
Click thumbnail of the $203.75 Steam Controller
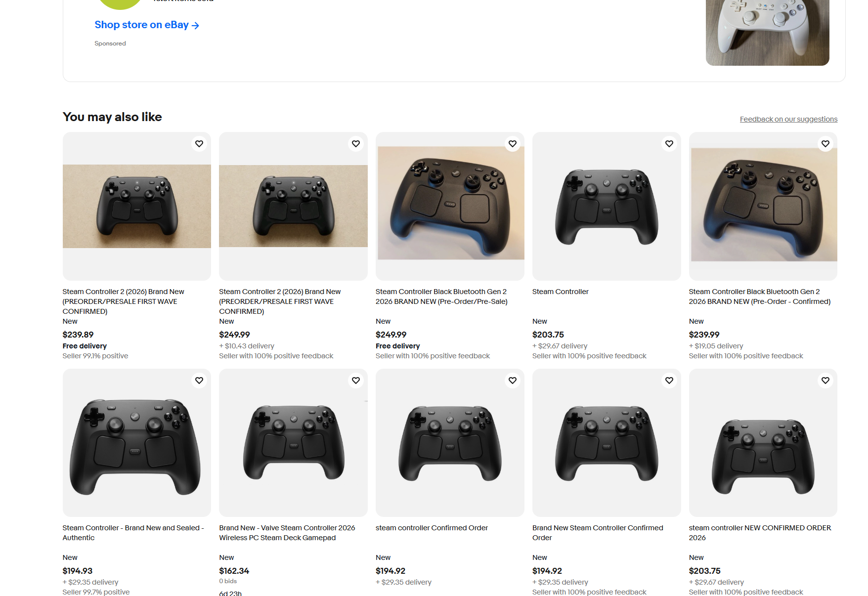(607, 206)
